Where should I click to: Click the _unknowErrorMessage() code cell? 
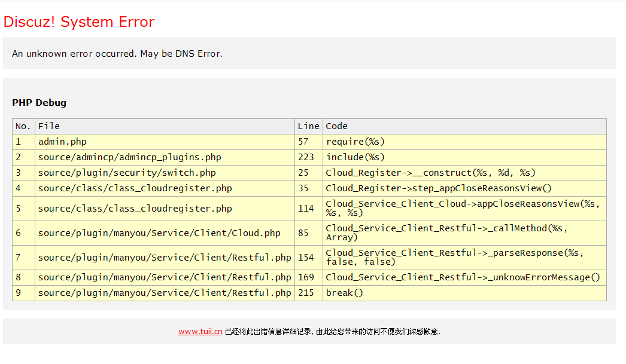point(463,277)
